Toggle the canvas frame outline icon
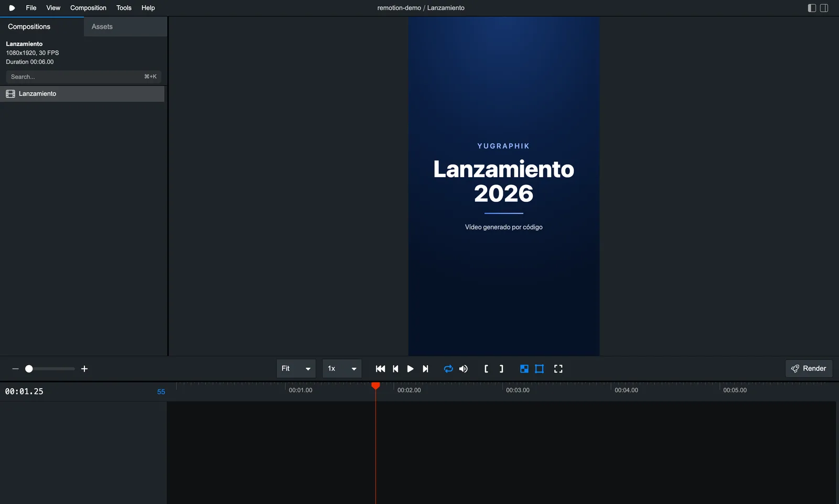Viewport: 839px width, 504px height. click(539, 369)
